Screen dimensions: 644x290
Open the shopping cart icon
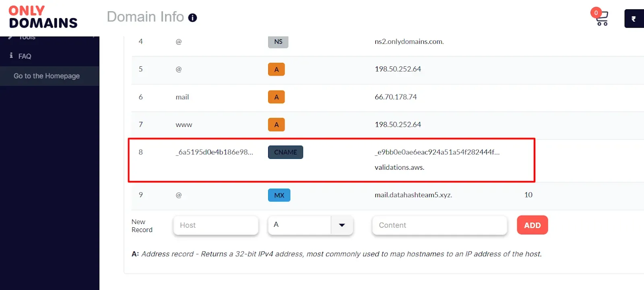point(602,19)
